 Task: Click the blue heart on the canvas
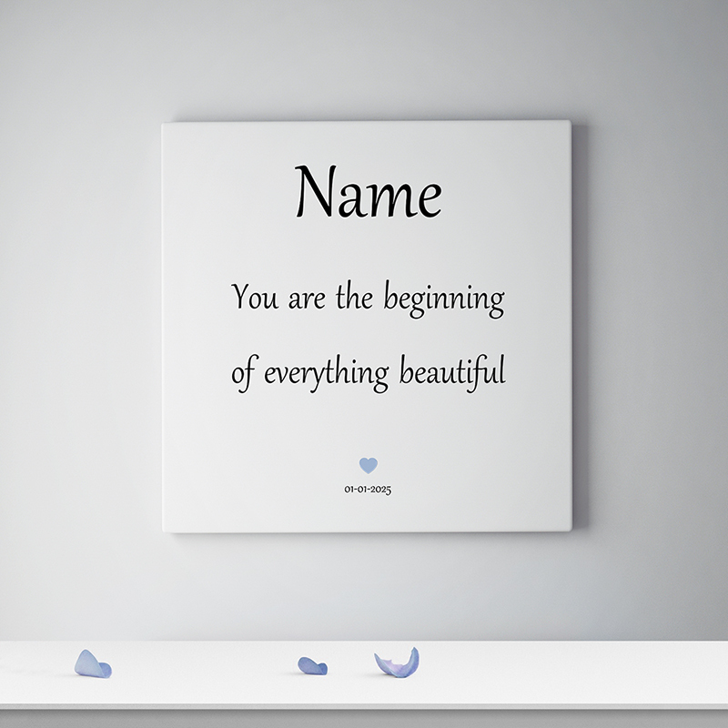[368, 465]
